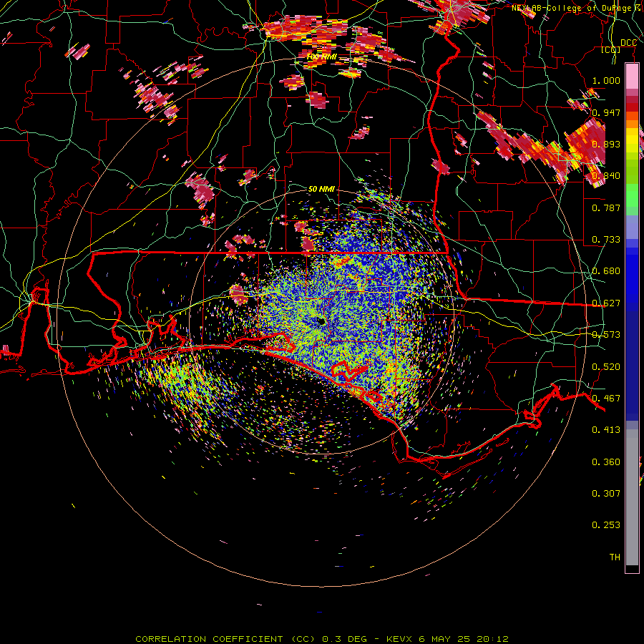Click the 0.840 color scale label
Screen dimensions: 644x644
606,176
